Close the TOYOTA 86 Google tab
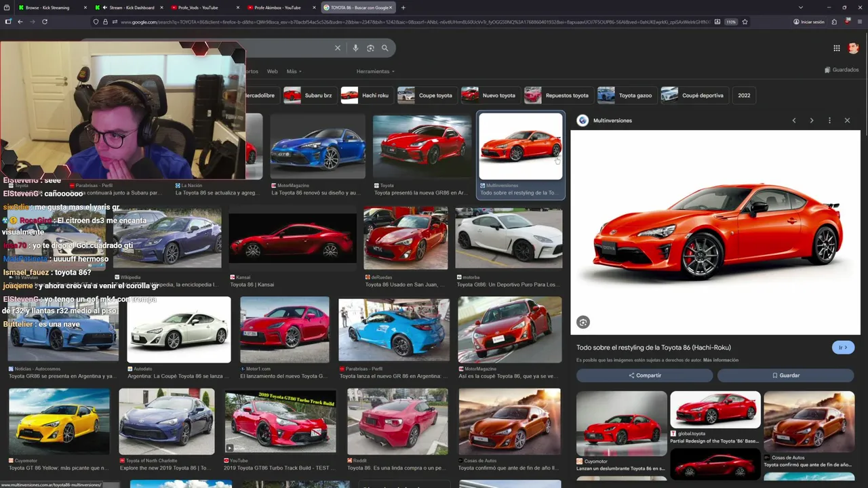The width and height of the screenshot is (868, 488). 391,7
